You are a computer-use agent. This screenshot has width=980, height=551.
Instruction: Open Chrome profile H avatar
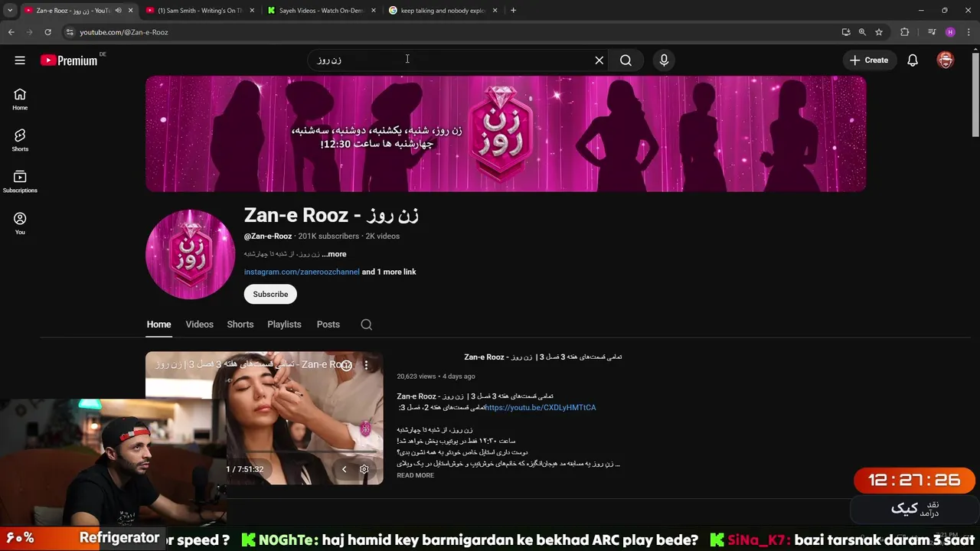[x=950, y=32]
